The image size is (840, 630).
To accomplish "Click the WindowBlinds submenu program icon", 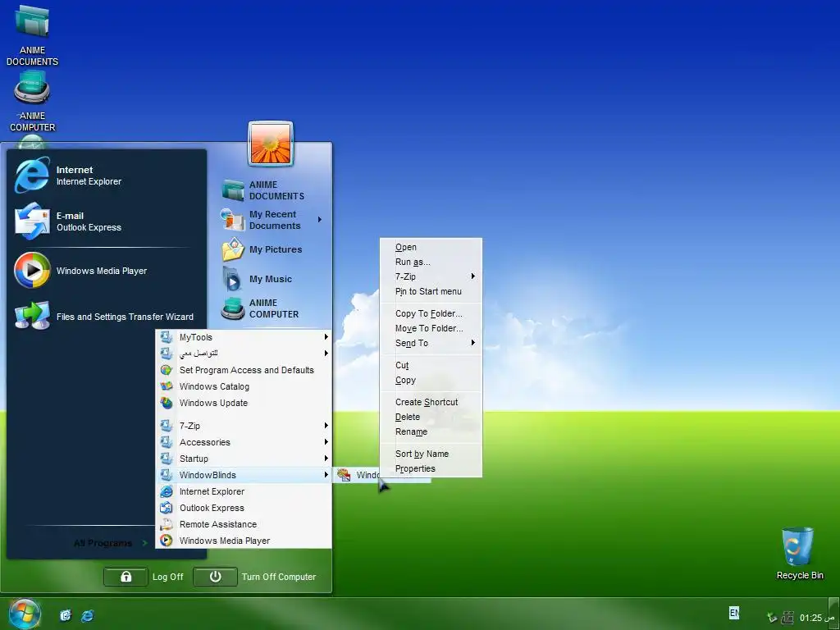I will (x=344, y=475).
